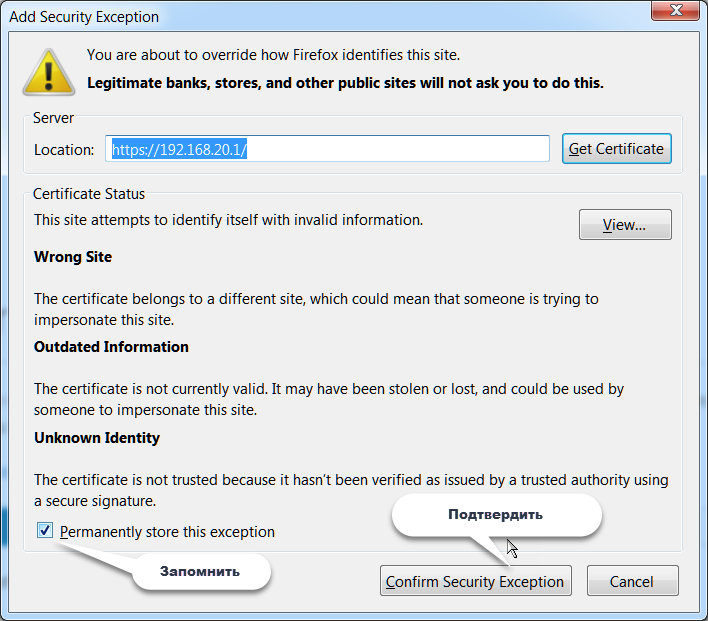708x621 pixels.
Task: Click the Подтвердить callout bubble
Action: (x=495, y=515)
